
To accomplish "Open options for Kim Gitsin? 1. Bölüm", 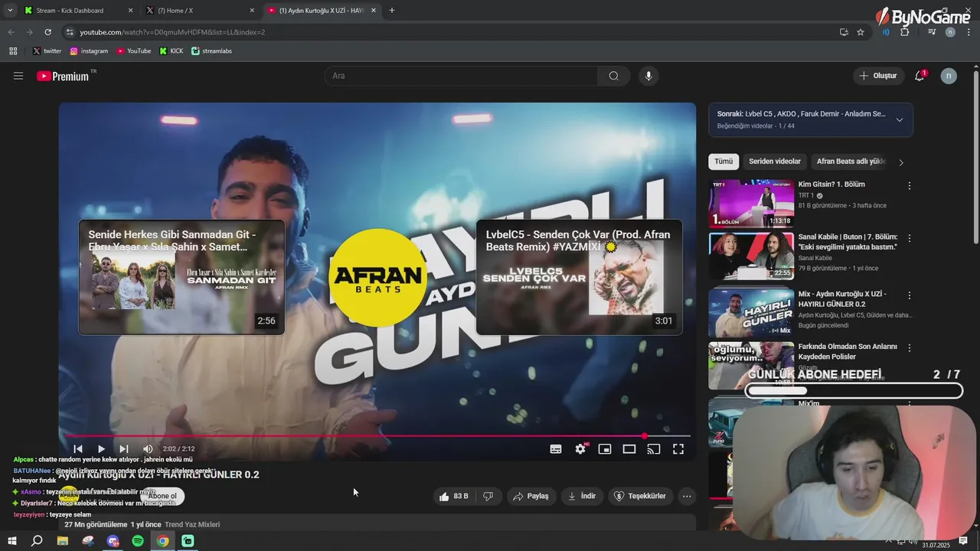I will click(910, 185).
